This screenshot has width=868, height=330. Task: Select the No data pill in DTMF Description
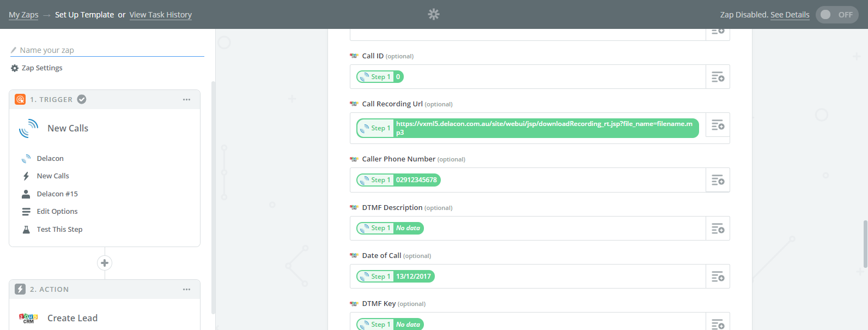pos(390,228)
